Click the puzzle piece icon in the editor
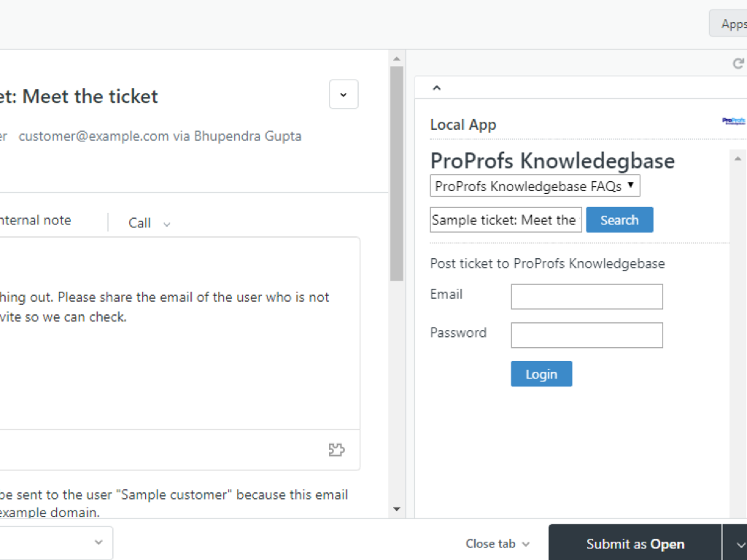Viewport: 747px width, 560px height. click(336, 450)
